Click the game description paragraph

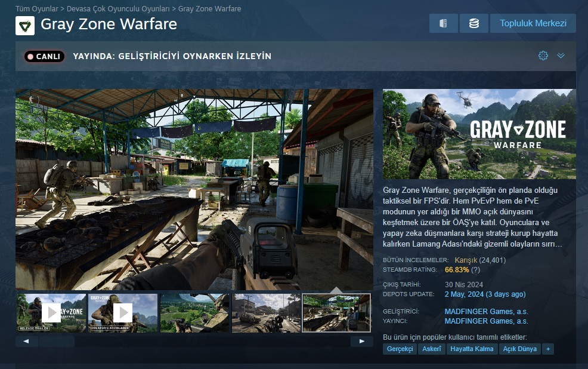(472, 217)
